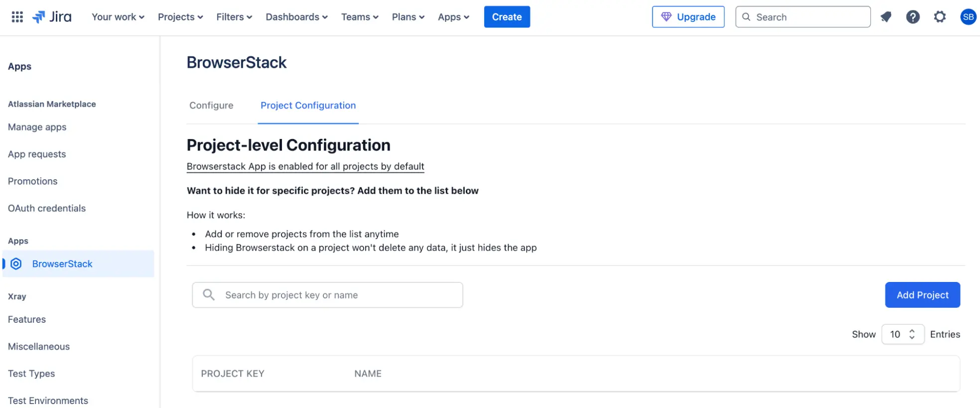Click the Jira logo
Screen dimensions: 980x408
[x=52, y=17]
